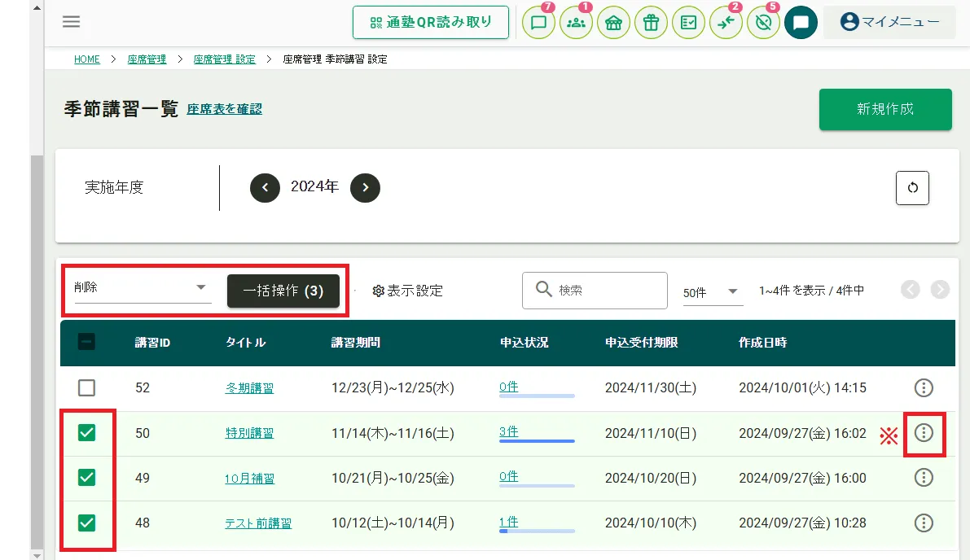Open the テスト前講習 title link
Image resolution: width=970 pixels, height=560 pixels.
[258, 523]
